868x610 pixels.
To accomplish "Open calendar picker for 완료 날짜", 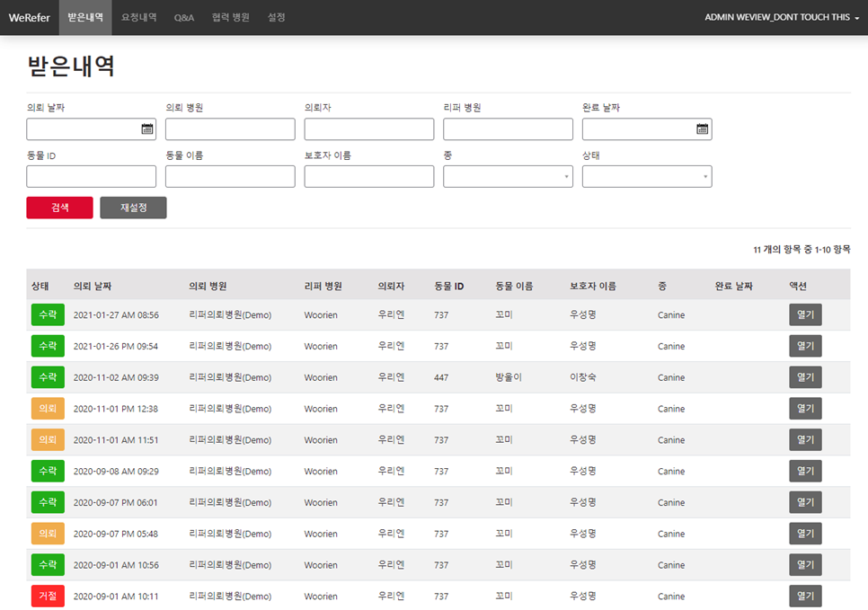I will (702, 129).
